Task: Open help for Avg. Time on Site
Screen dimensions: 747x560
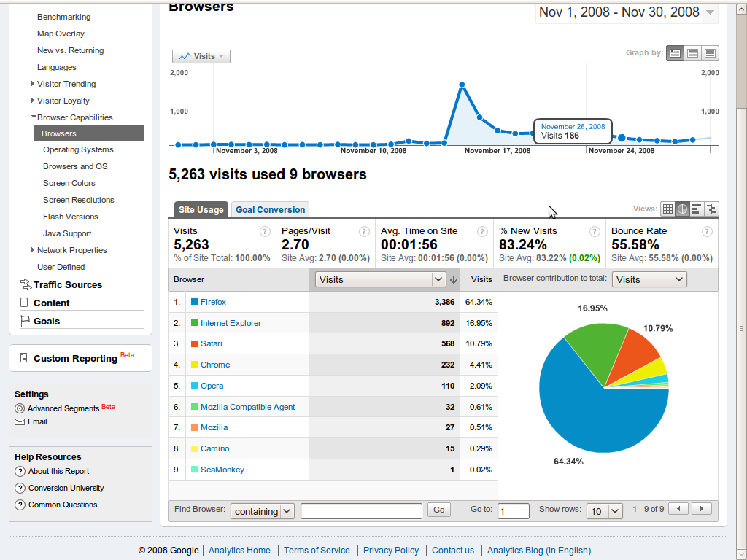Action: (482, 231)
